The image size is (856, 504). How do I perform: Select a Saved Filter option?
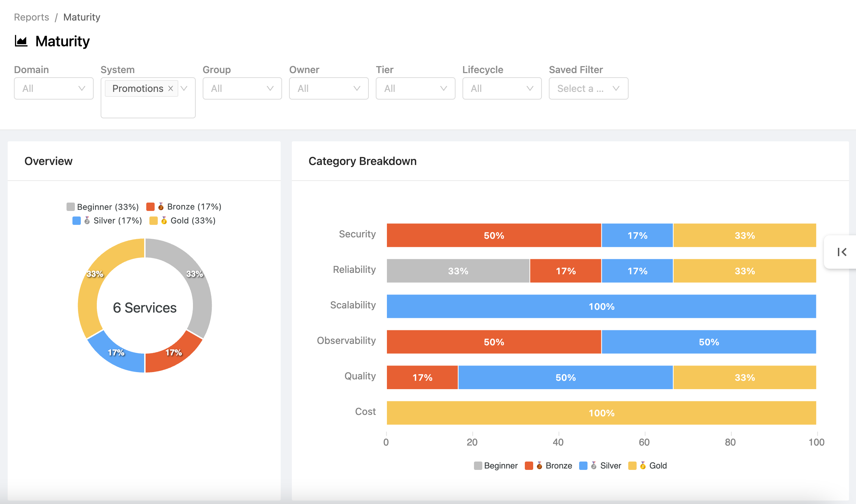[x=586, y=88]
